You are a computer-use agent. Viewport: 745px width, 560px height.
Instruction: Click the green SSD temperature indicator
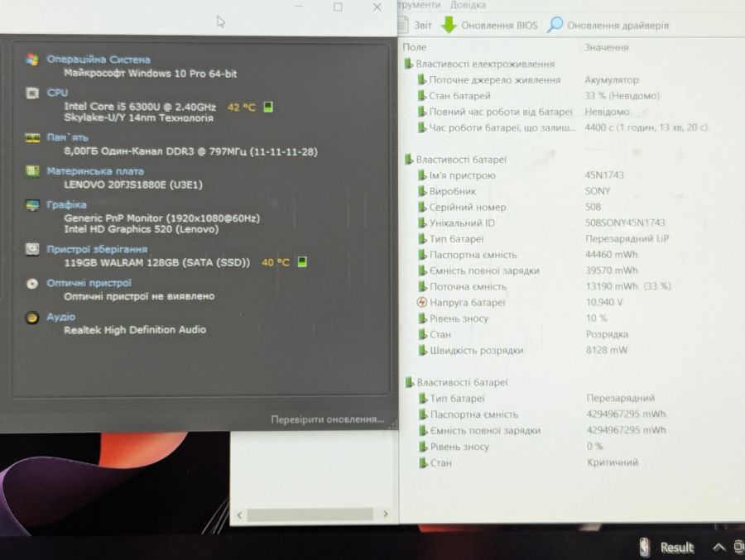pos(302,261)
